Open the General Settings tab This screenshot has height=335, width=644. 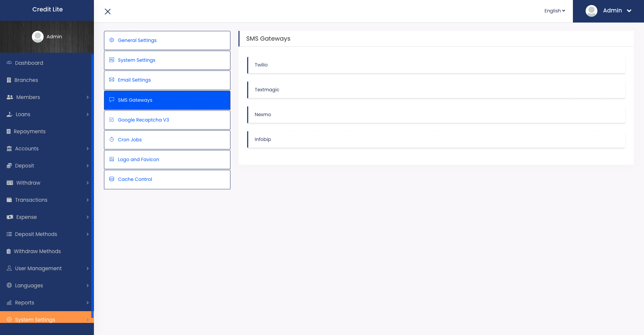coord(167,40)
